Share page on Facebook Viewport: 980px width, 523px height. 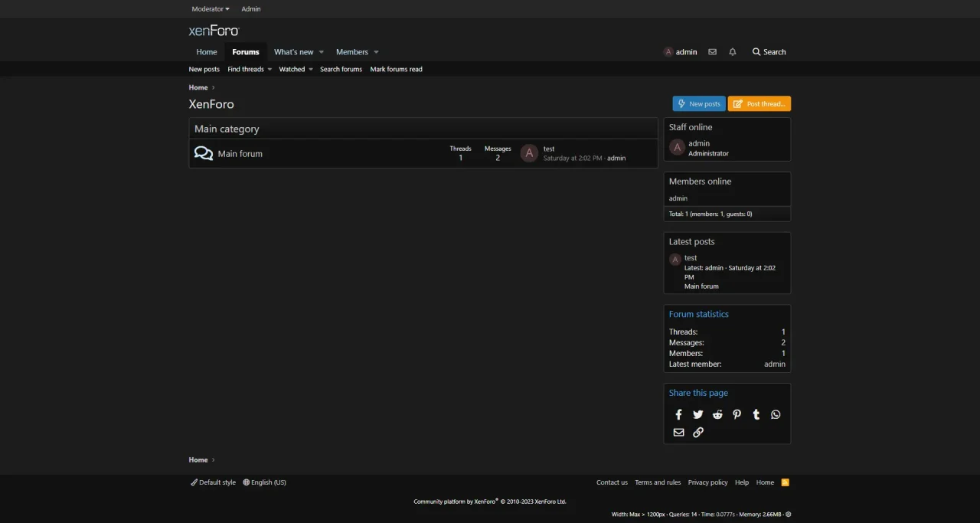pos(678,414)
